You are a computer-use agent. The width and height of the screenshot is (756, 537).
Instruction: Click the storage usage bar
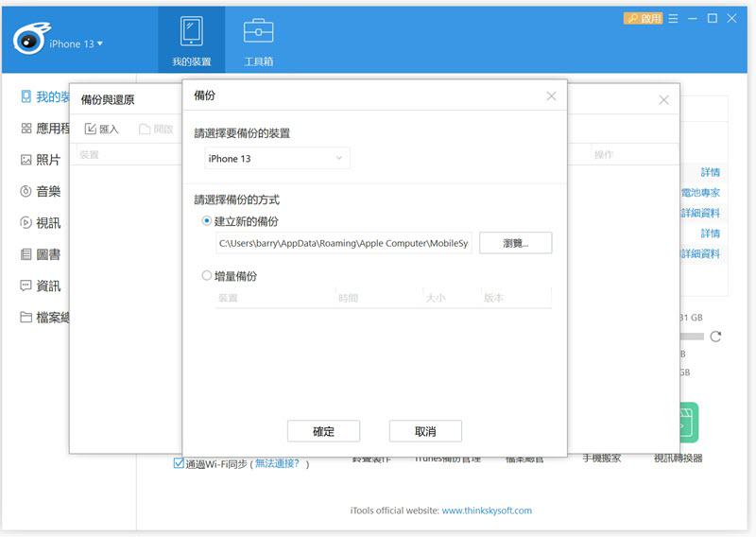coord(692,337)
